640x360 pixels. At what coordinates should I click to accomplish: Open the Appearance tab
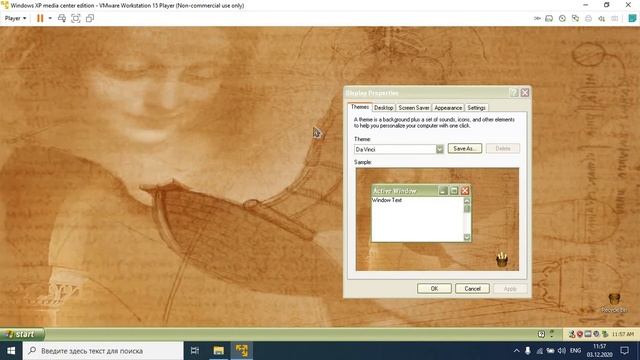pyautogui.click(x=448, y=108)
